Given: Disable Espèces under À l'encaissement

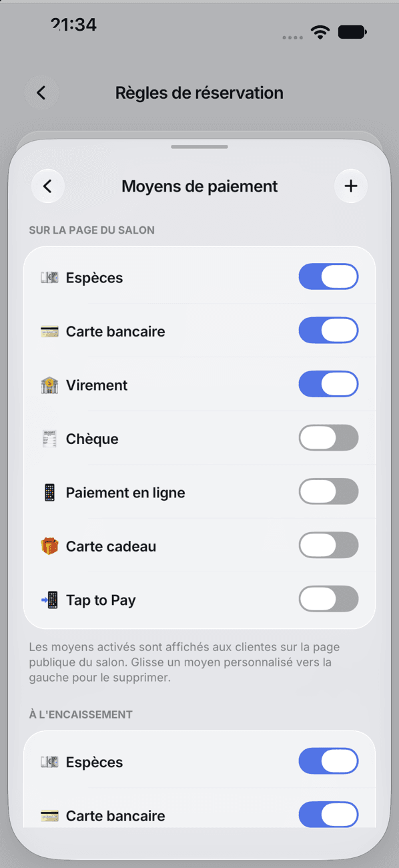Looking at the screenshot, I should (x=328, y=761).
